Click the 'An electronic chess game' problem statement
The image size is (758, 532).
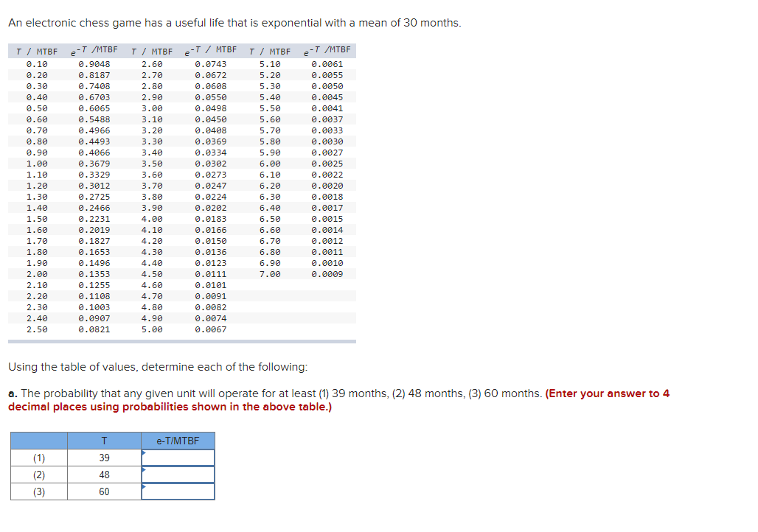click(234, 23)
